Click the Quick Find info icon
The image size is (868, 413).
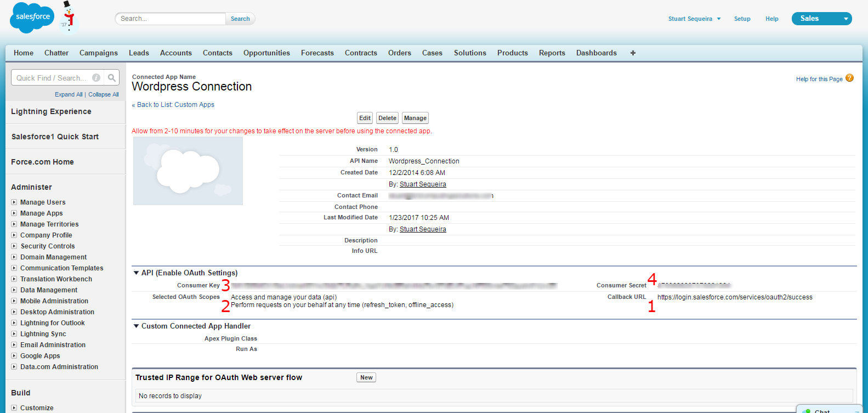pos(96,78)
